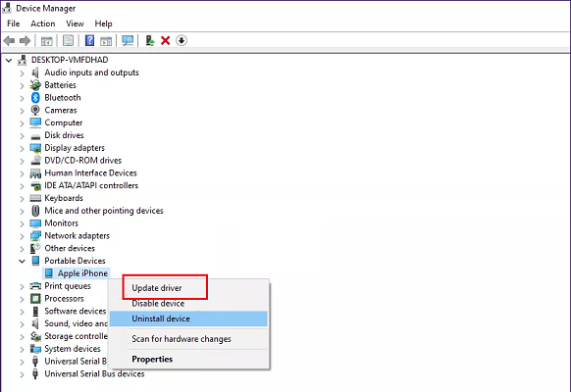Select the Computer tree item

click(x=64, y=122)
